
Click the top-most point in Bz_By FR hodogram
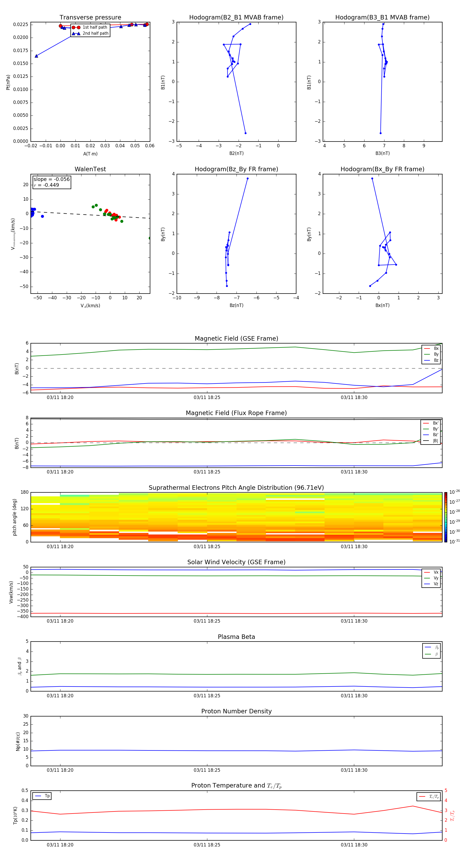pyautogui.click(x=248, y=179)
